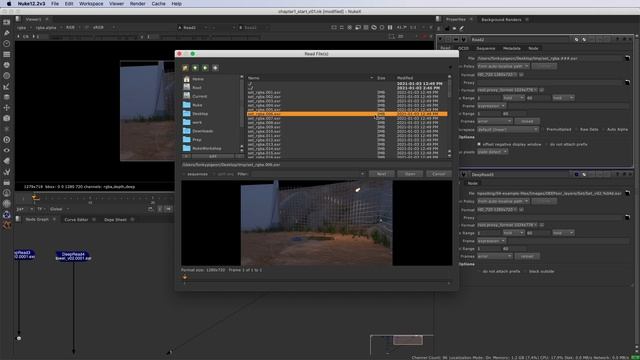Click pencil icon in Properties toolbar
The image size is (640, 360).
pyautogui.click(x=462, y=28)
